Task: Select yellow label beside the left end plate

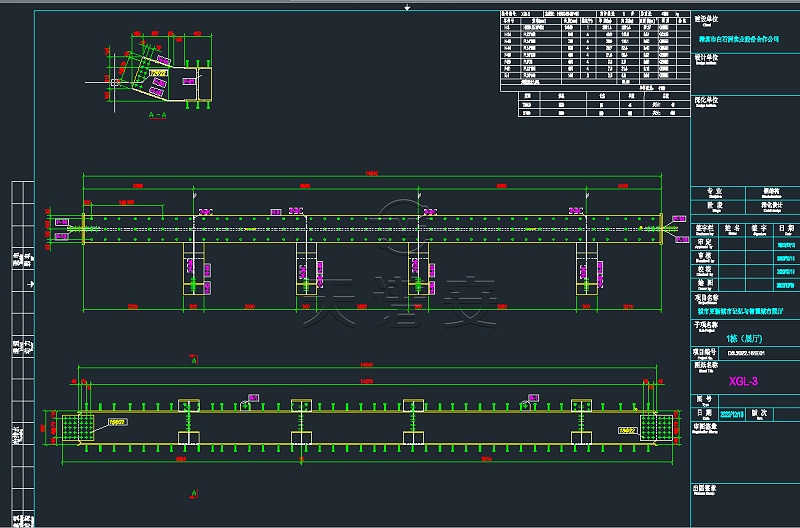Action: click(116, 422)
